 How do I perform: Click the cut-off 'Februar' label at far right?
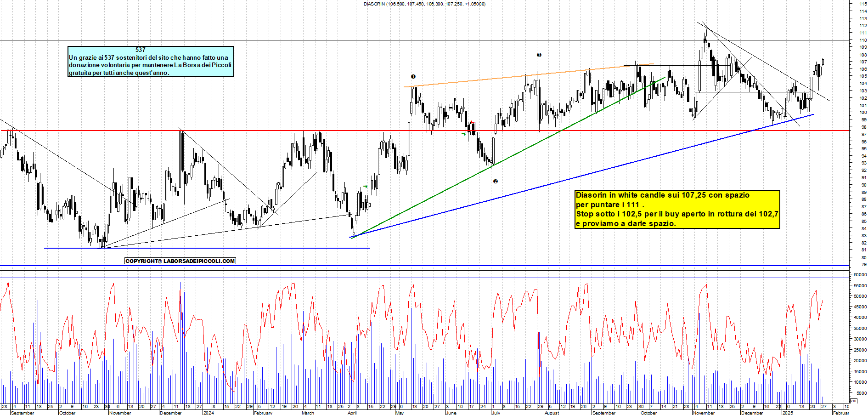841,413
